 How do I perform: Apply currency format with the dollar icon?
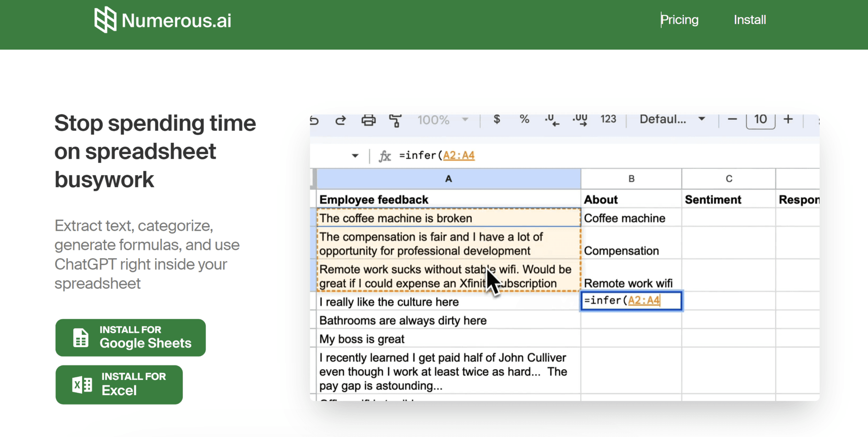click(496, 120)
